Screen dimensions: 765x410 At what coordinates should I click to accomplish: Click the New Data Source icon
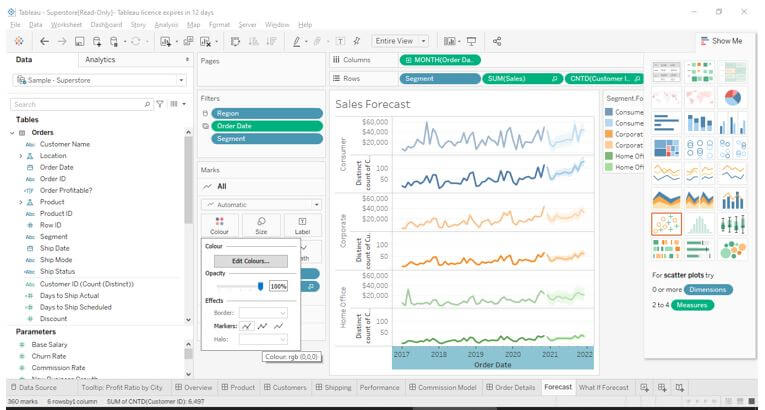[97, 41]
